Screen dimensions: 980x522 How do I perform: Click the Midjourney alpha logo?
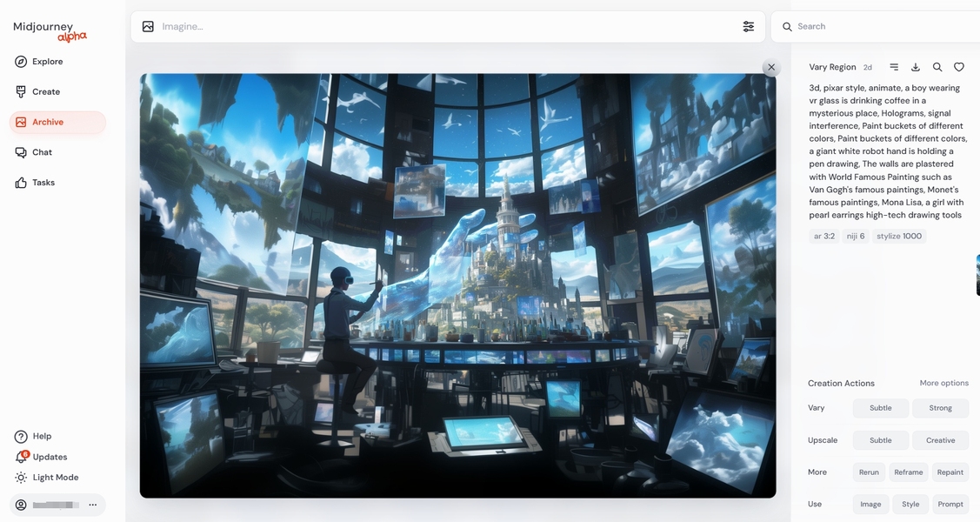tap(50, 30)
